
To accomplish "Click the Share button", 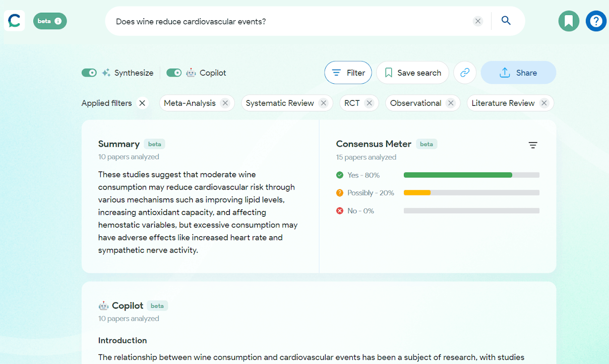I will (518, 73).
